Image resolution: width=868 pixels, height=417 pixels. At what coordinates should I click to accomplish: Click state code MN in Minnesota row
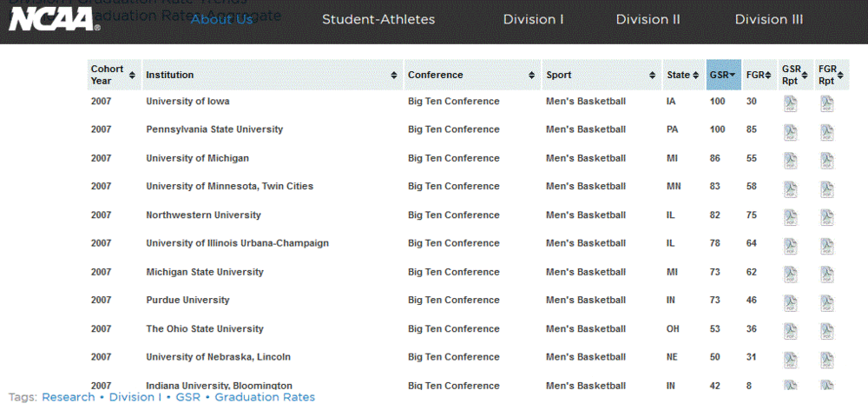[x=674, y=187]
